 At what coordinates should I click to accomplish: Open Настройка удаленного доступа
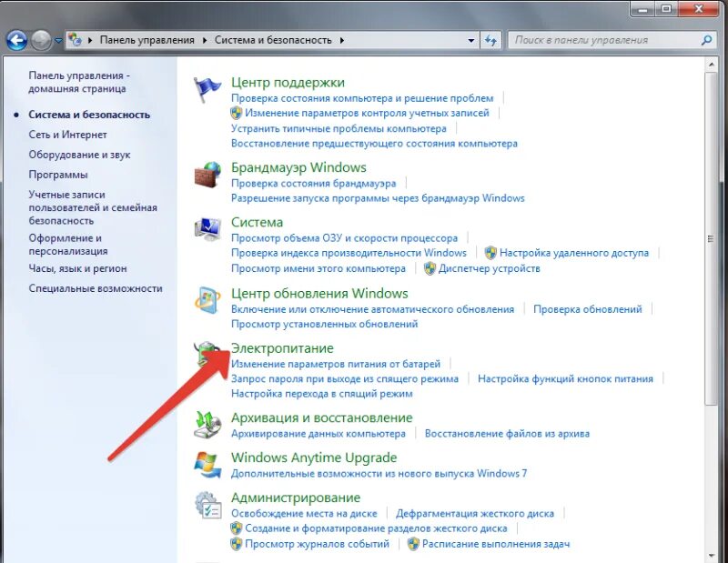point(574,253)
